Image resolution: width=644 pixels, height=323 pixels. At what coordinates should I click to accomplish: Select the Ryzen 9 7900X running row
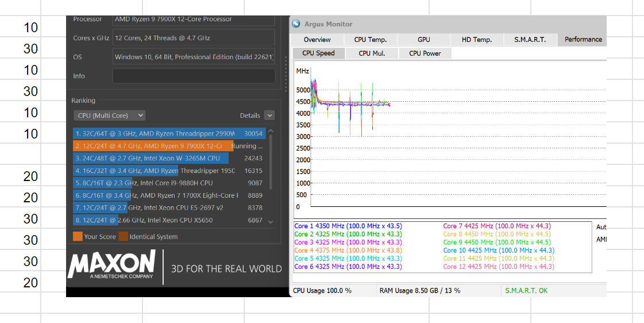coord(169,146)
